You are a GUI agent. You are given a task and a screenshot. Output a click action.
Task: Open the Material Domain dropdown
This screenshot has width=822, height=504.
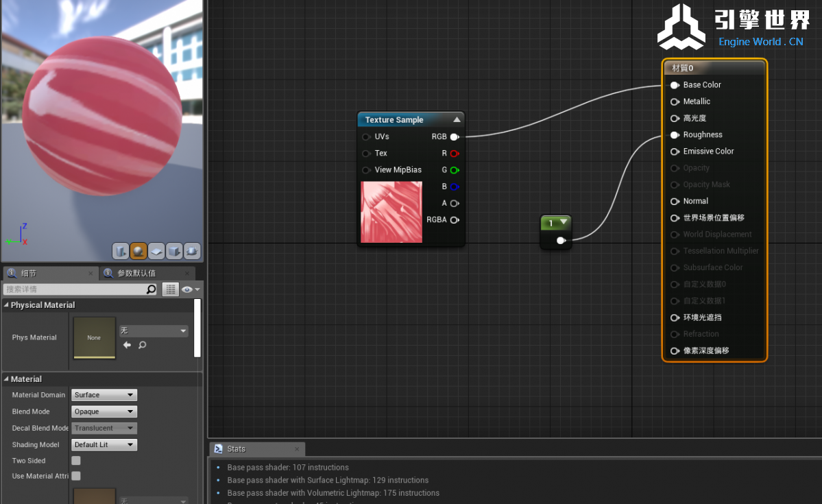(x=104, y=395)
